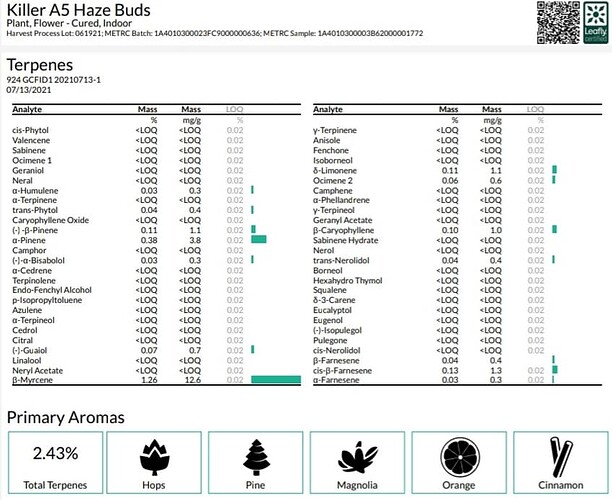Screen dimensions: 612x500
Task: Click the Orange slice aroma icon
Action: (x=460, y=457)
